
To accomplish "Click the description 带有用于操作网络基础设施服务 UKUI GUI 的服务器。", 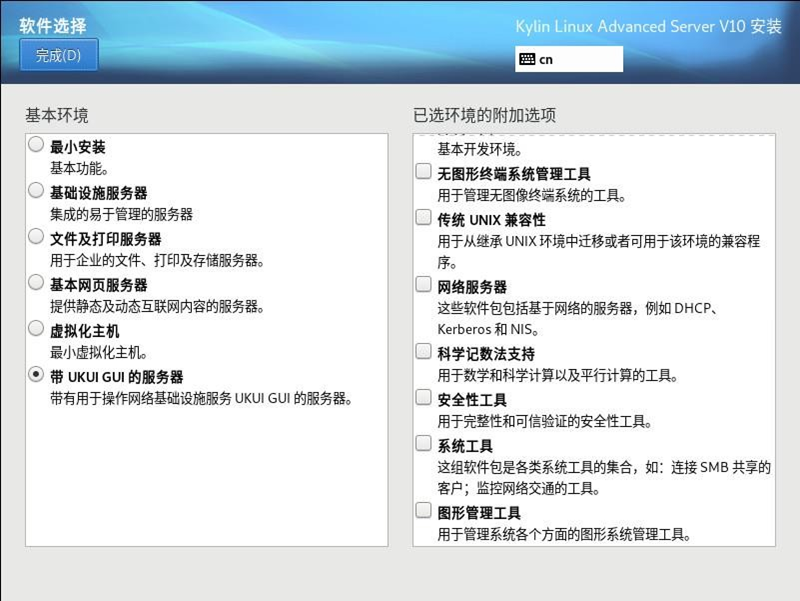I will 202,398.
